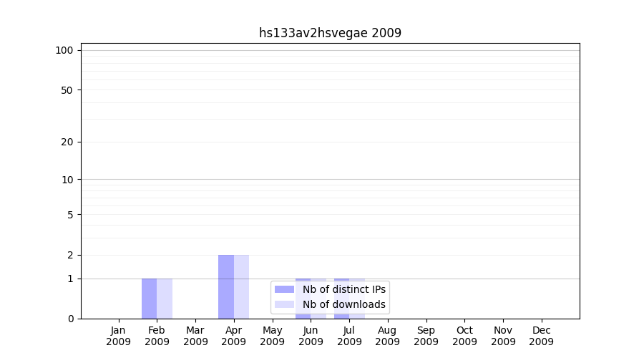Click the 5 y-axis tick label
The image size is (644, 358).
[69, 215]
